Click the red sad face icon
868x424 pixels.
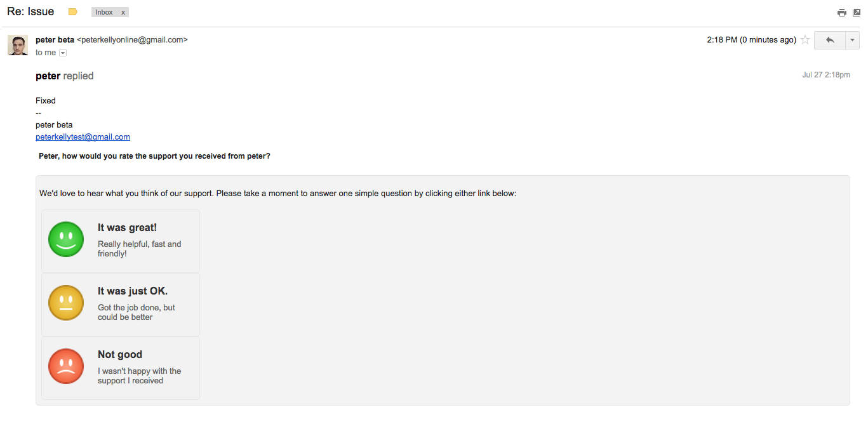coord(66,366)
